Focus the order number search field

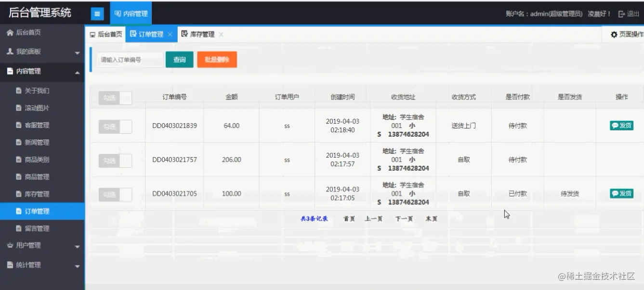(x=130, y=60)
